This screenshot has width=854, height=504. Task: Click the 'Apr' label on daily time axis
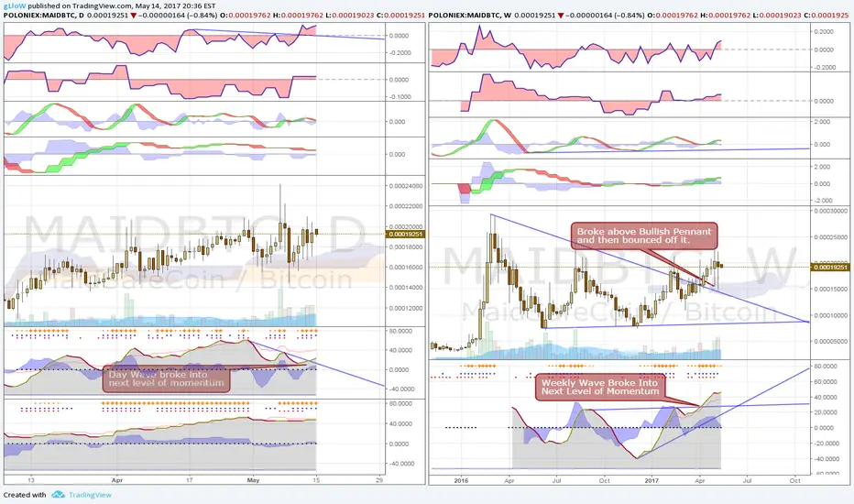[116, 480]
